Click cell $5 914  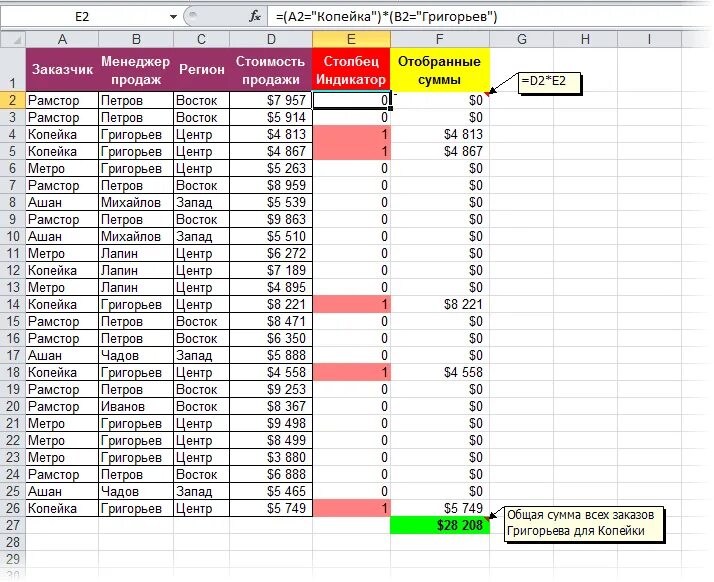click(271, 117)
